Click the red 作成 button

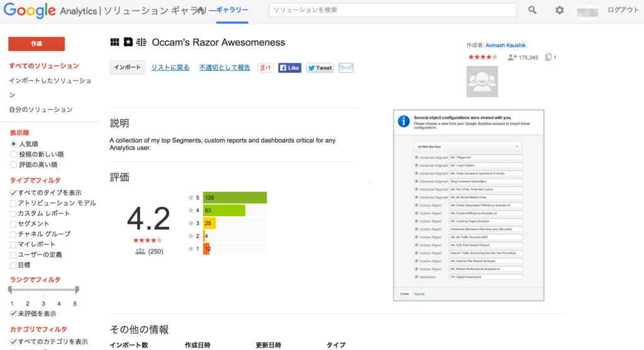(36, 44)
